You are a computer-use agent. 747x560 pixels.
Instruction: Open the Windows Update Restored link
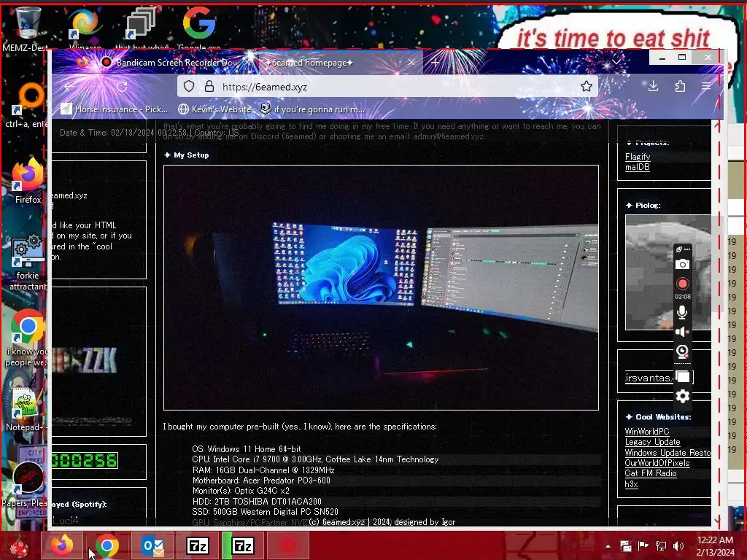pyautogui.click(x=667, y=452)
